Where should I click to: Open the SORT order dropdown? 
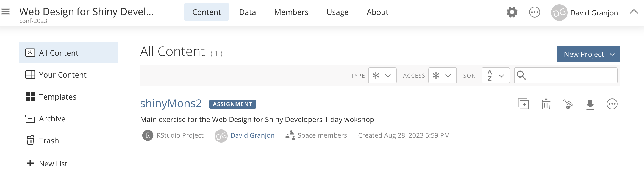click(496, 75)
